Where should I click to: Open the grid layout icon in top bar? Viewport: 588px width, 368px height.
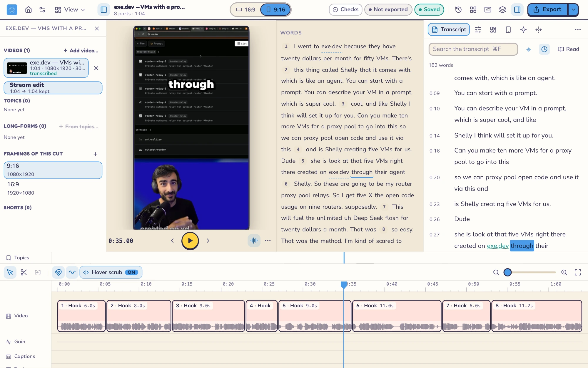pos(473,10)
